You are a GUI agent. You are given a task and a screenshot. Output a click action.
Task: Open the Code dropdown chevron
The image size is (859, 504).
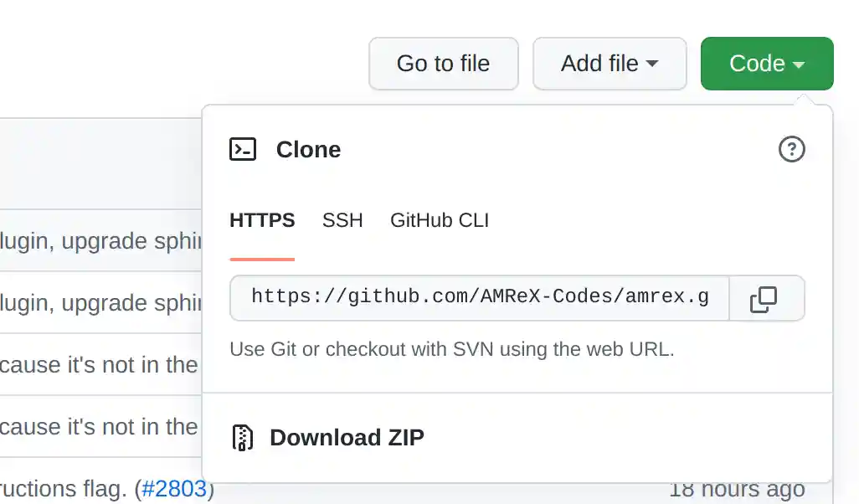click(800, 64)
